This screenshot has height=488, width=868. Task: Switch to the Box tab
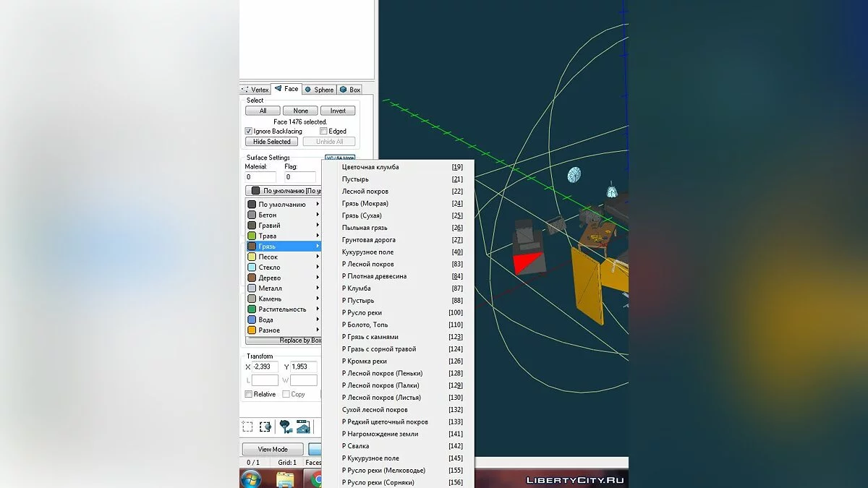pyautogui.click(x=350, y=90)
